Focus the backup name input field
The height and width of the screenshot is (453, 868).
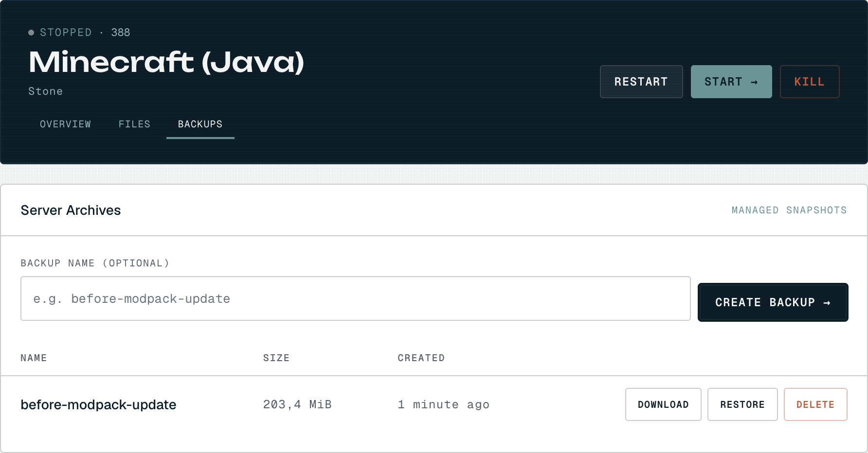[356, 298]
